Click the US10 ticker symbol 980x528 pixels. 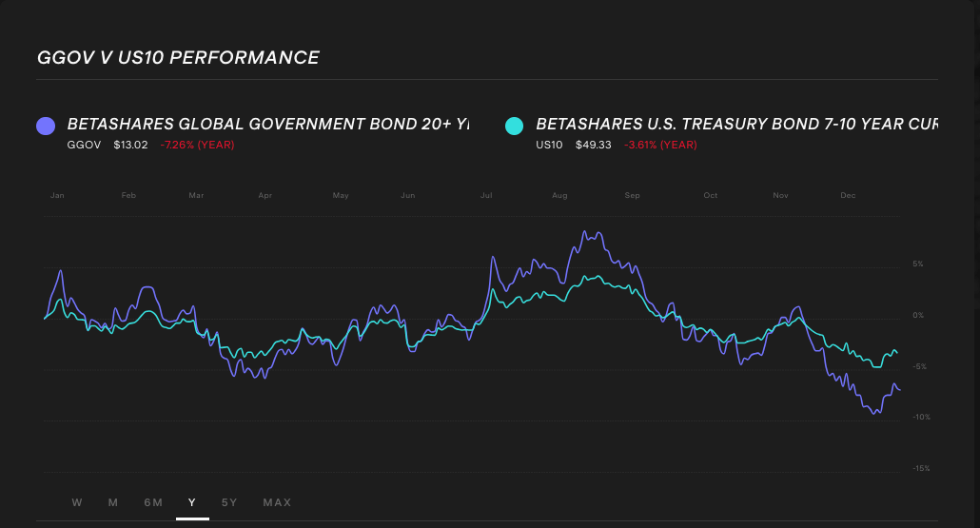click(549, 145)
